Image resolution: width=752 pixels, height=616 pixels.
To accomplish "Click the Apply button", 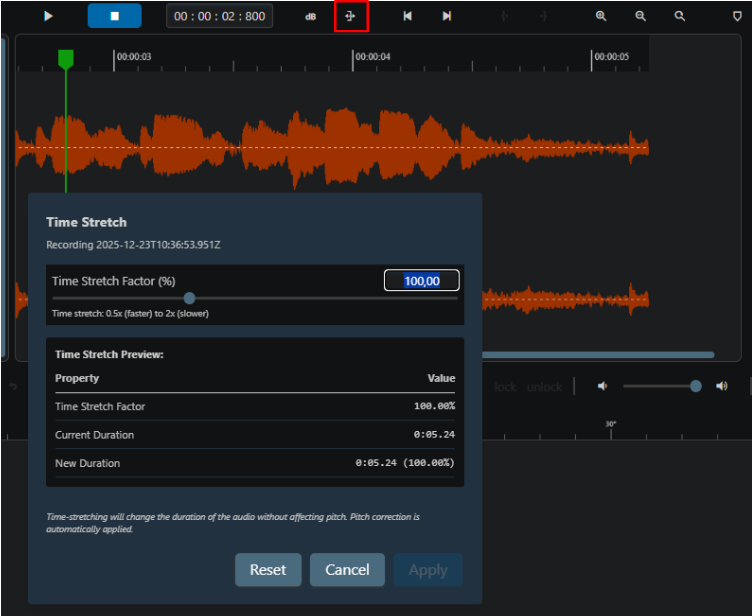I will pos(428,569).
